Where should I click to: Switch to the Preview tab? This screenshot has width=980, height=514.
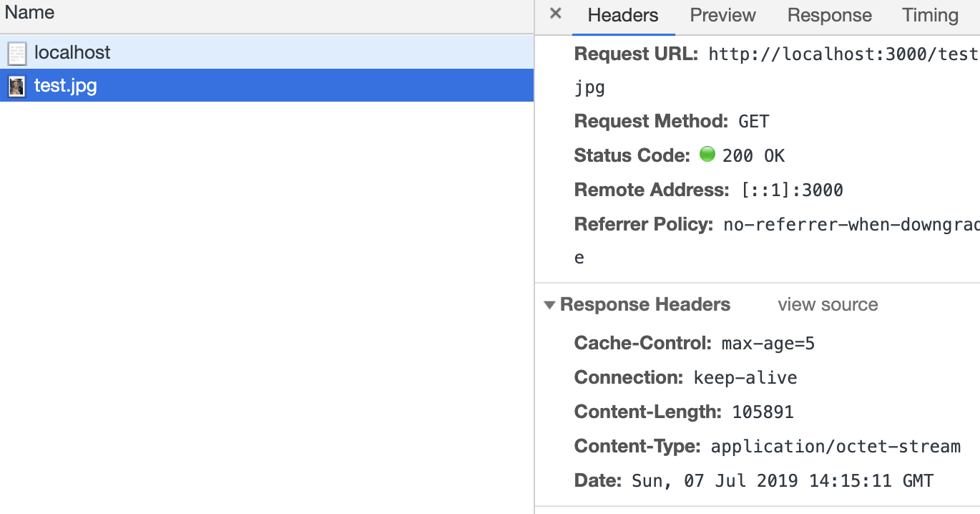click(x=722, y=15)
